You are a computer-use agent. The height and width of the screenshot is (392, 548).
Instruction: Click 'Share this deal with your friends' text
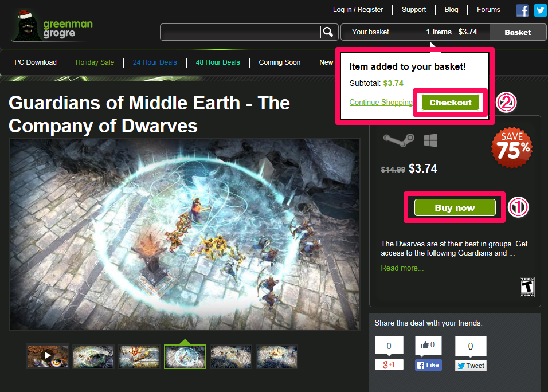[428, 323]
